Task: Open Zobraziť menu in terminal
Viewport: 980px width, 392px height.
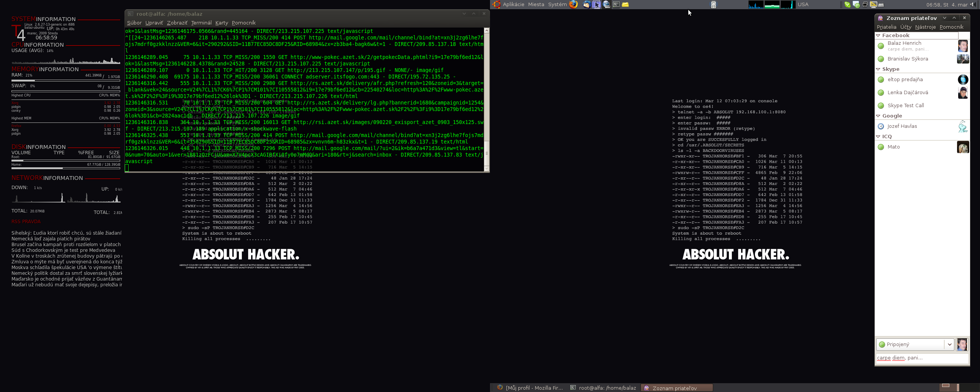Action: (177, 23)
